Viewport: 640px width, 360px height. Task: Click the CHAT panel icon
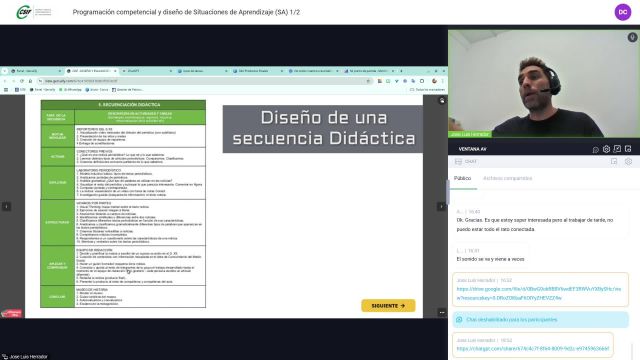coord(458,162)
